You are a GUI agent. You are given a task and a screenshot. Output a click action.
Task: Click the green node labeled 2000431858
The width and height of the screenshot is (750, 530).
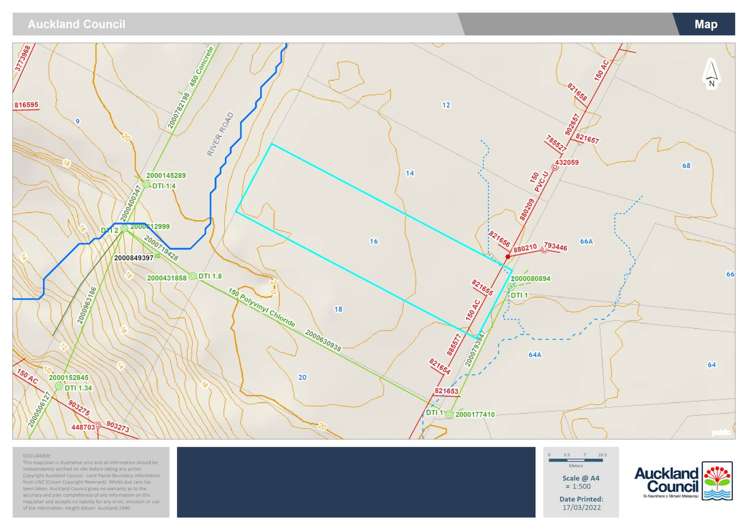(192, 275)
